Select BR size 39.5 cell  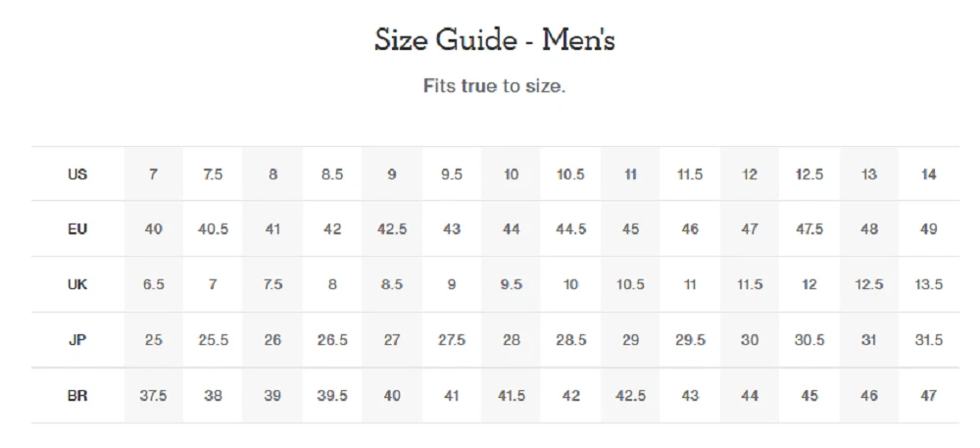point(332,396)
